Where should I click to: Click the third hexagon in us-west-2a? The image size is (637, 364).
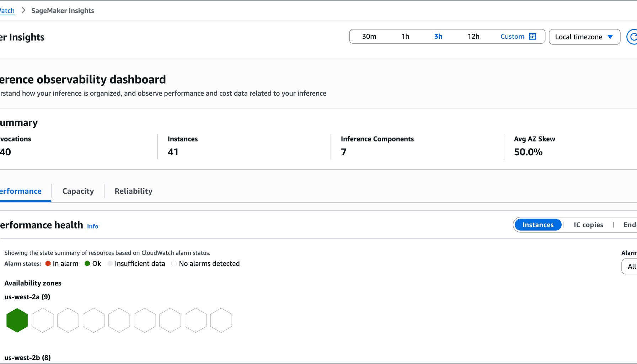68,320
